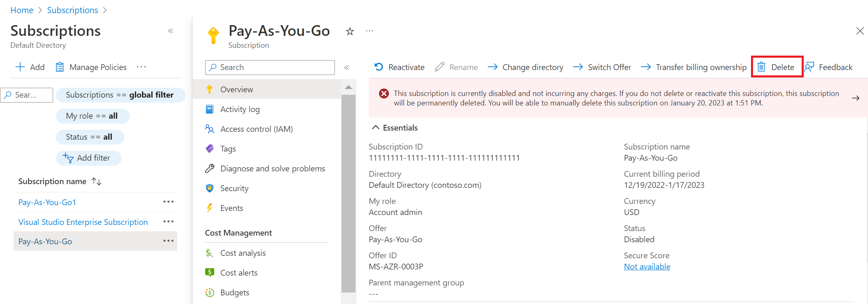Screen dimensions: 868x304
Task: Select Access control (IAM) menu item
Action: [x=256, y=129]
